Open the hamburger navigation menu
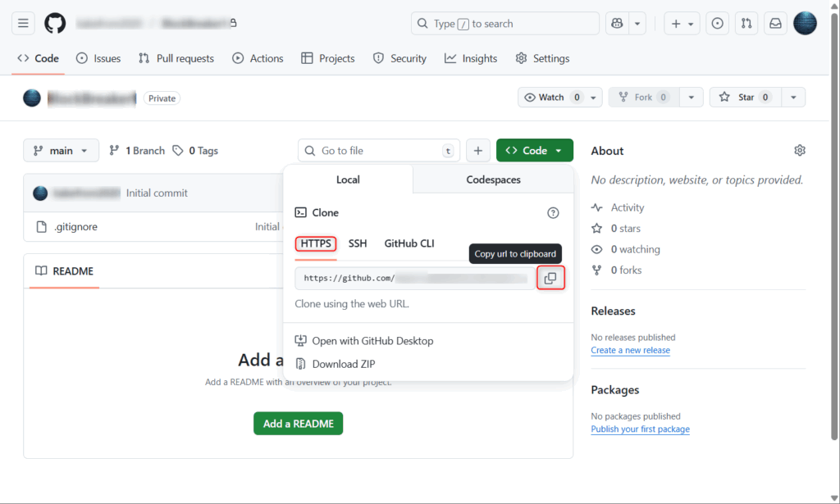 tap(23, 24)
